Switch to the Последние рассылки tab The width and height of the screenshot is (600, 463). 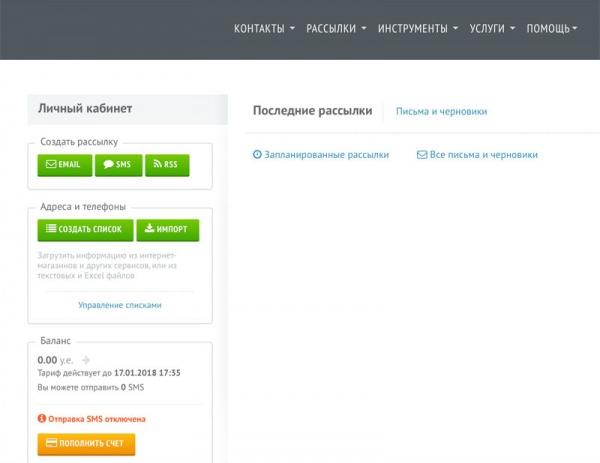[312, 111]
